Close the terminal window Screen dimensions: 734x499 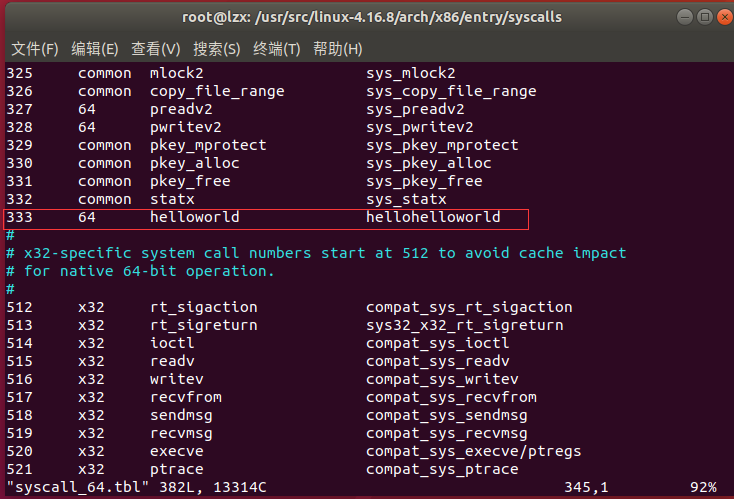pos(725,17)
